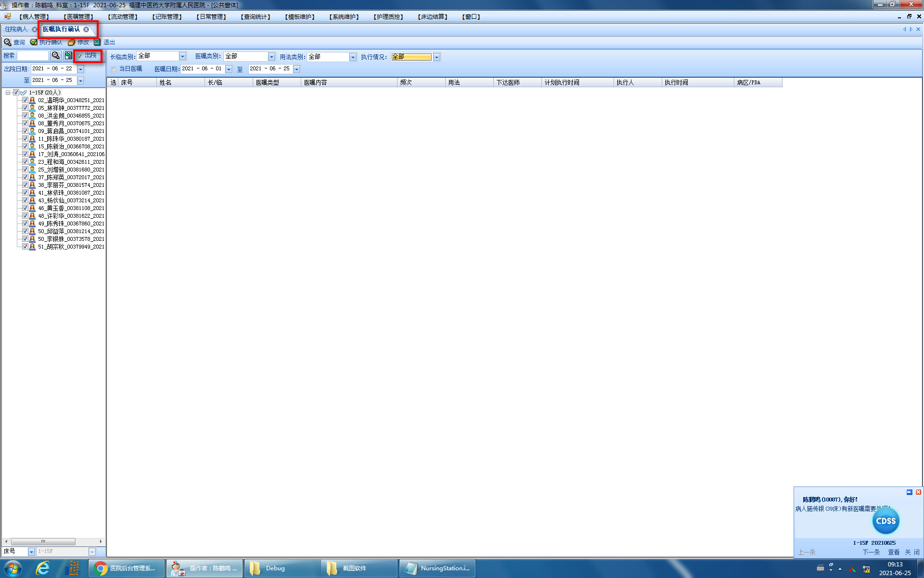Click the 退出 exit toolbar icon
The height and width of the screenshot is (578, 924).
(97, 42)
